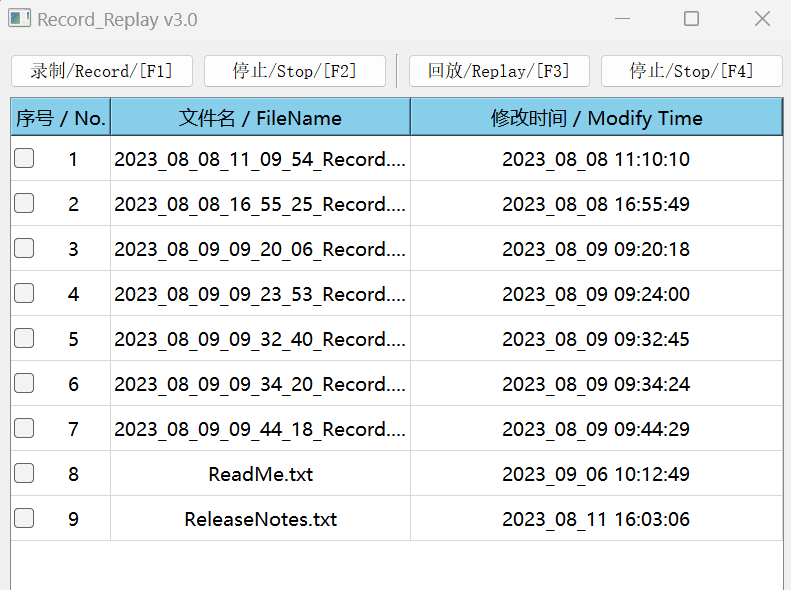Click the Record [F1] button
This screenshot has width=791, height=590.
(101, 71)
